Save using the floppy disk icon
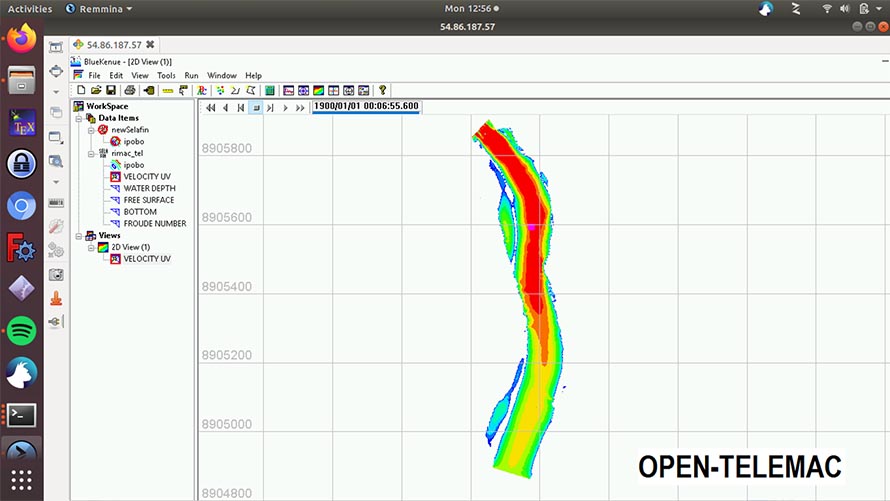 tap(110, 90)
